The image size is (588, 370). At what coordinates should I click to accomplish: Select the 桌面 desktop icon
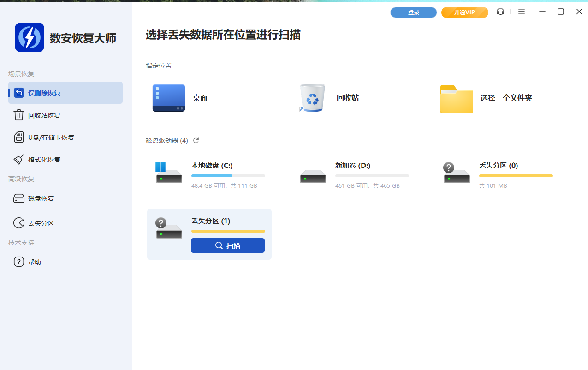(x=169, y=98)
